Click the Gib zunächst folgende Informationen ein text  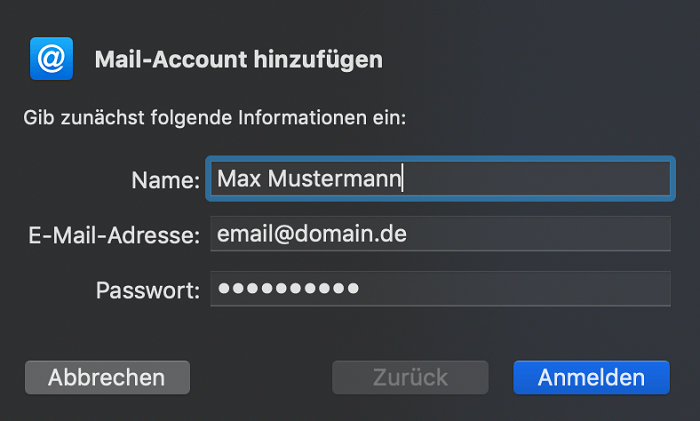[215, 118]
